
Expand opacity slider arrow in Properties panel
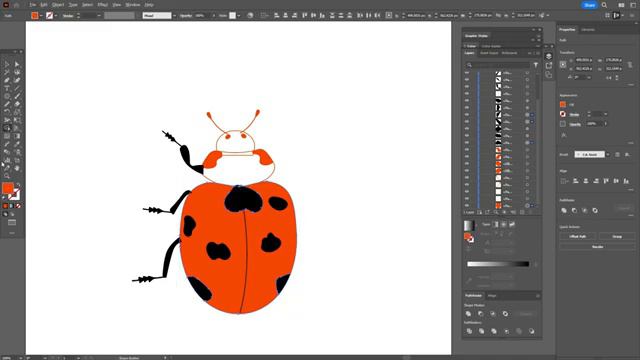tap(606, 124)
